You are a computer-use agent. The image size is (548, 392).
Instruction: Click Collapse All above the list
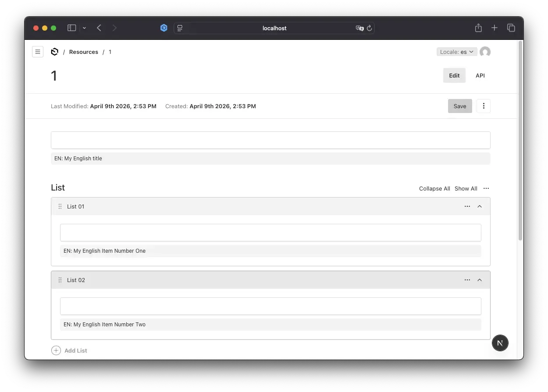point(434,188)
